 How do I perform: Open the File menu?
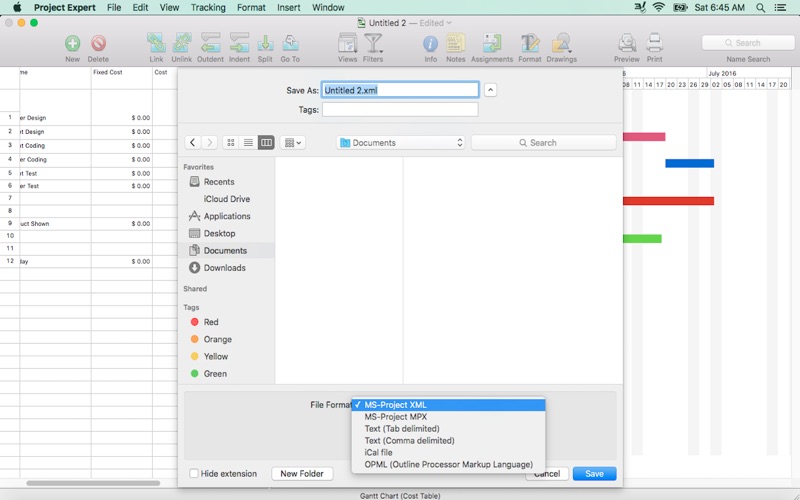click(x=114, y=8)
